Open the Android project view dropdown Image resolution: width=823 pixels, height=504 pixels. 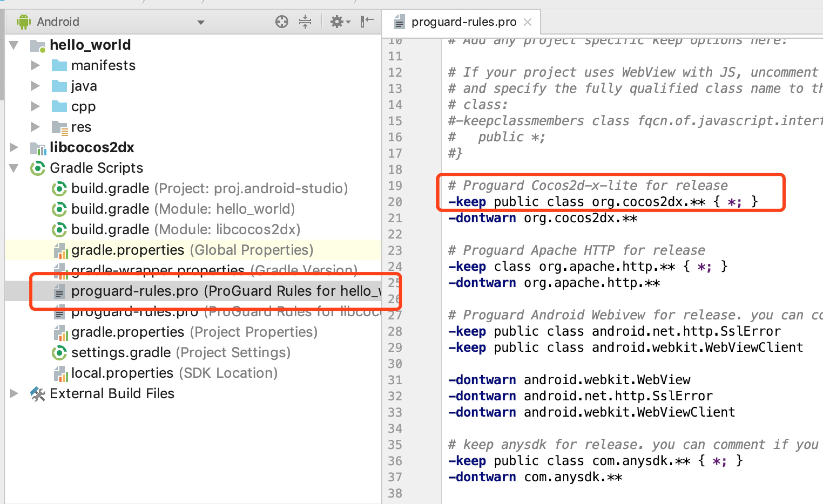tap(200, 23)
